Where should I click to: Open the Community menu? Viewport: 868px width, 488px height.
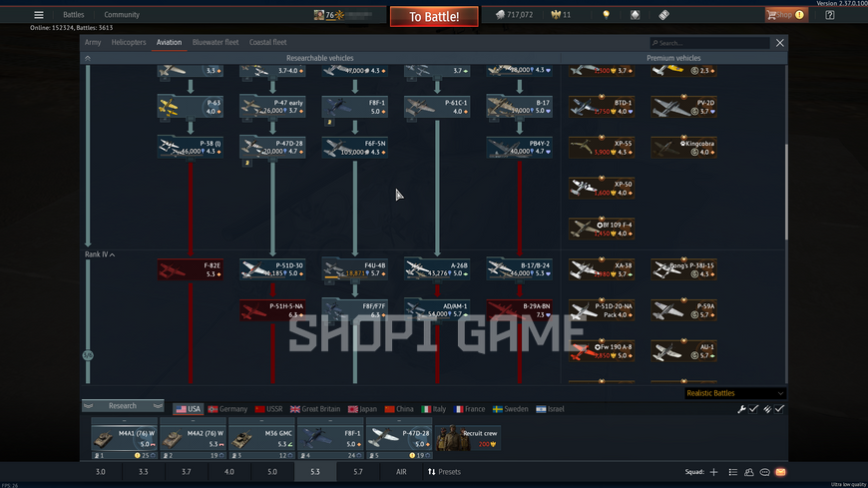click(122, 15)
